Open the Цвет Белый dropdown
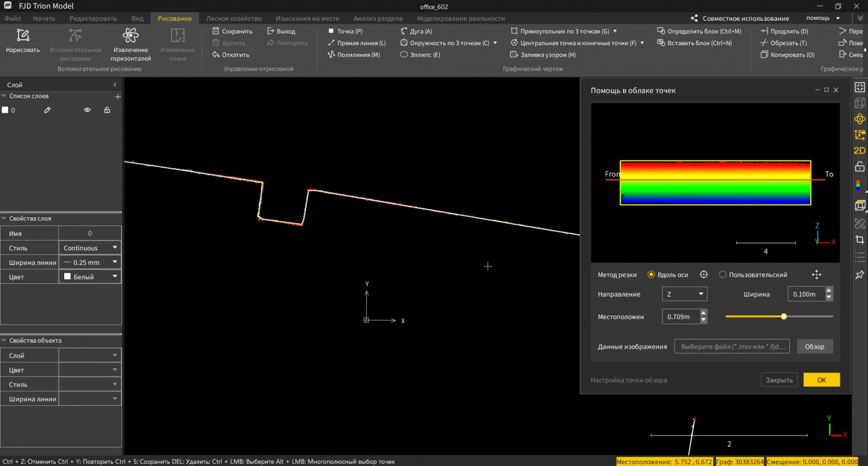The image size is (868, 466). [90, 277]
